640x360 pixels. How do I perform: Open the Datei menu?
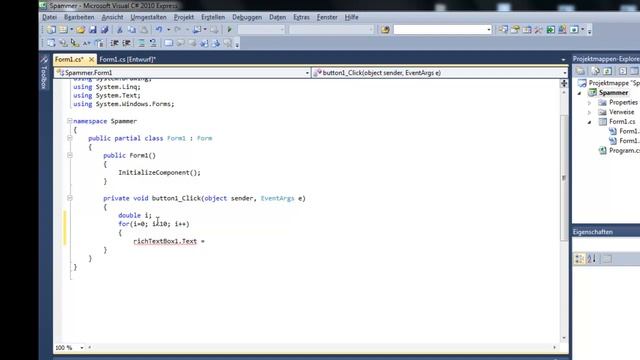coord(49,17)
